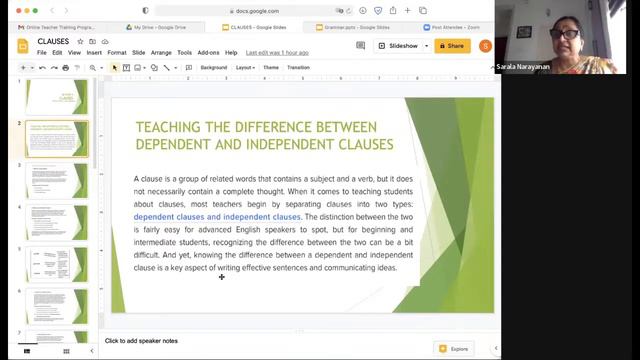Image resolution: width=640 pixels, height=360 pixels.
Task: Click the yellow Share button
Action: point(452,46)
